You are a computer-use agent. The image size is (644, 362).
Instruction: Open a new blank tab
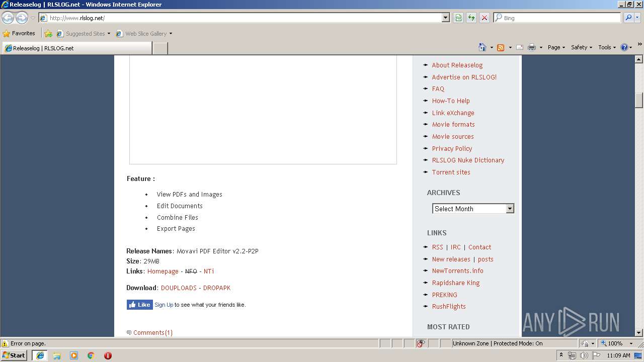click(x=160, y=48)
